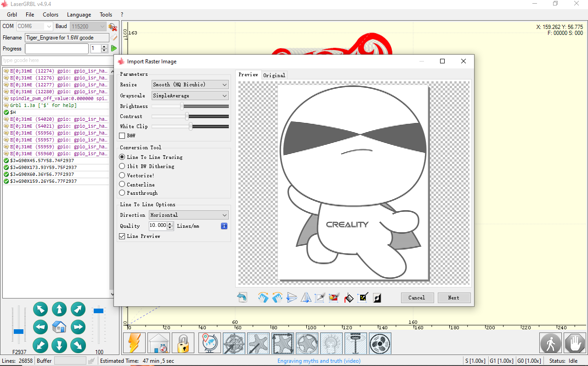Invert image colors icon
This screenshot has height=366, width=588.
click(x=377, y=298)
